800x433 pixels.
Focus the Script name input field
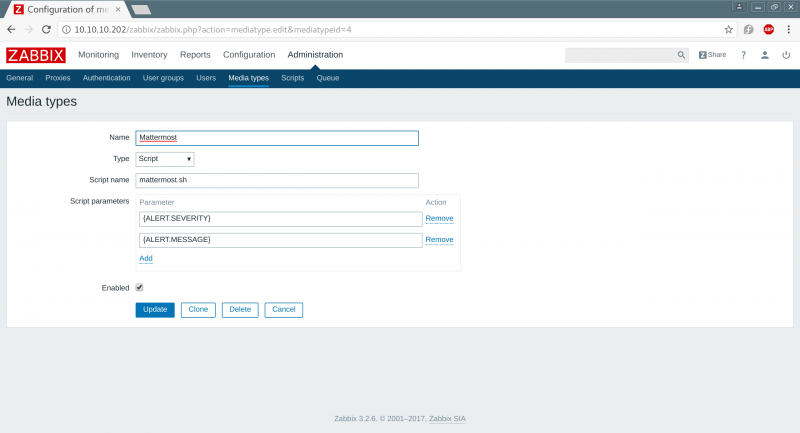pyautogui.click(x=276, y=180)
